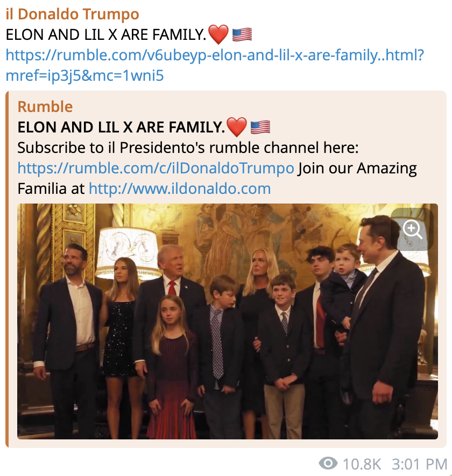The height and width of the screenshot is (476, 452).
Task: Visit the www.ildonaldo.com link
Action: 180,188
